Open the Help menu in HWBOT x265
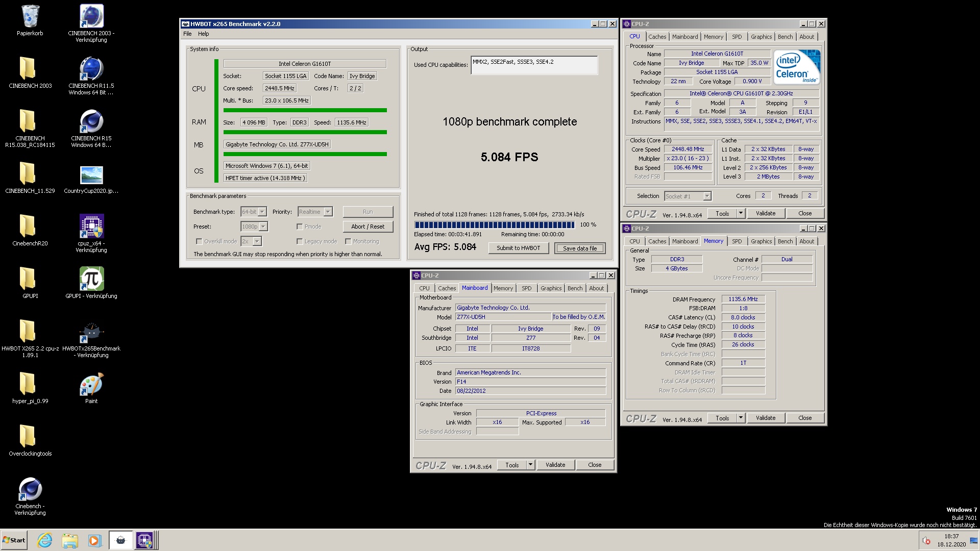This screenshot has height=551, width=980. pyautogui.click(x=204, y=34)
